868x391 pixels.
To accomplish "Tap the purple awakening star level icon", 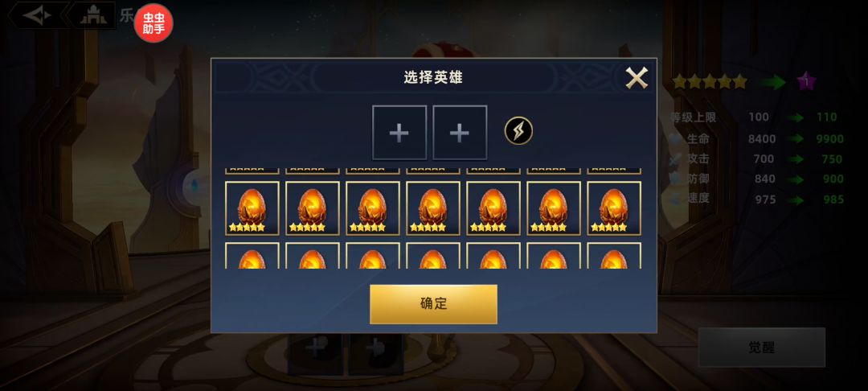I will click(807, 82).
